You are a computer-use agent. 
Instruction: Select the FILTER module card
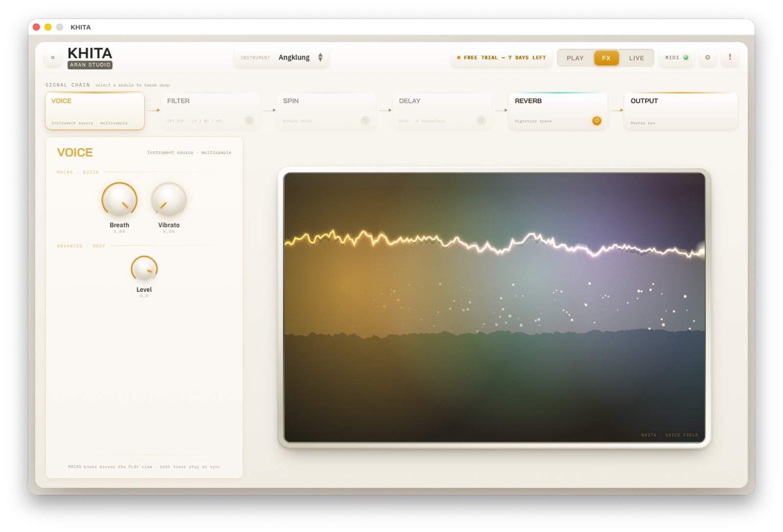[210, 111]
